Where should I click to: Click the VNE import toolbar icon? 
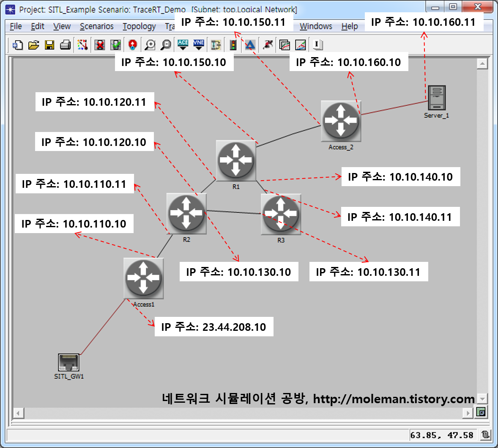199,45
